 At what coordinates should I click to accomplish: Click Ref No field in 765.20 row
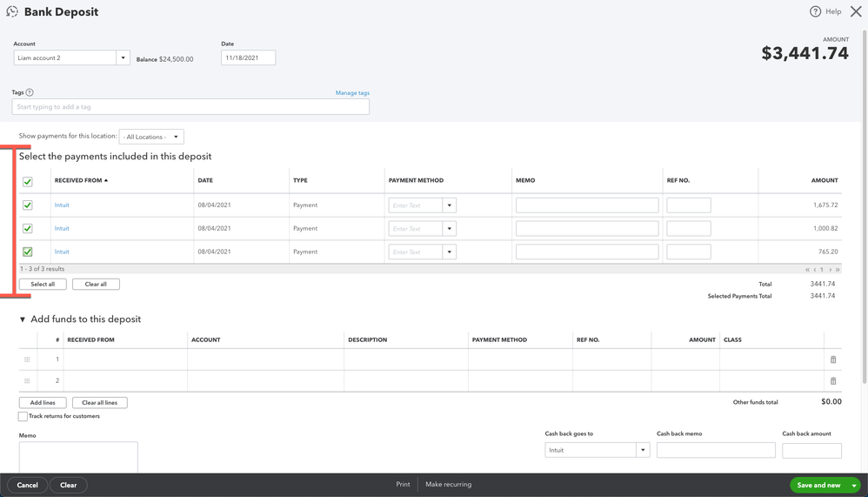pos(689,252)
